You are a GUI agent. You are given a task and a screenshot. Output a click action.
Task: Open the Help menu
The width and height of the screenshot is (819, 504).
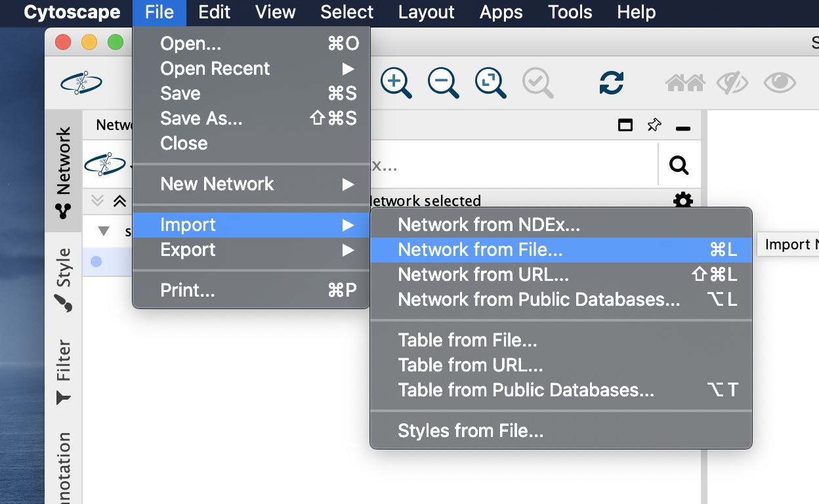pos(637,12)
